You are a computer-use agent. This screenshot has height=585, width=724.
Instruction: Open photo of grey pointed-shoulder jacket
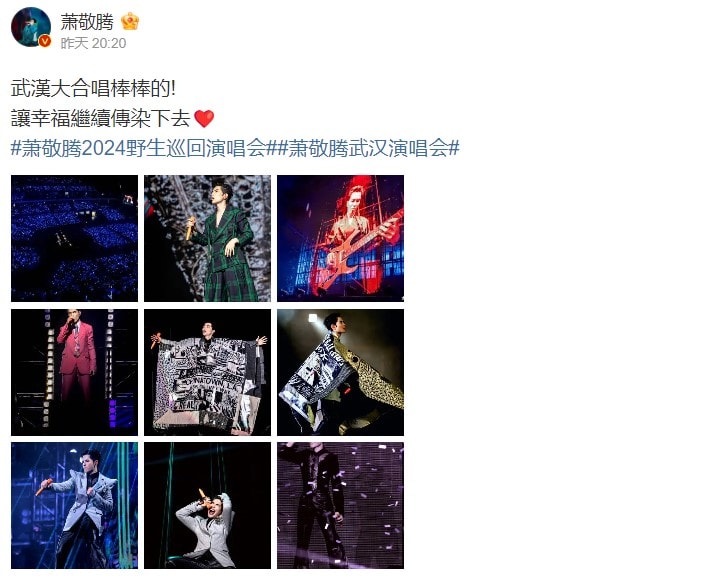click(74, 505)
